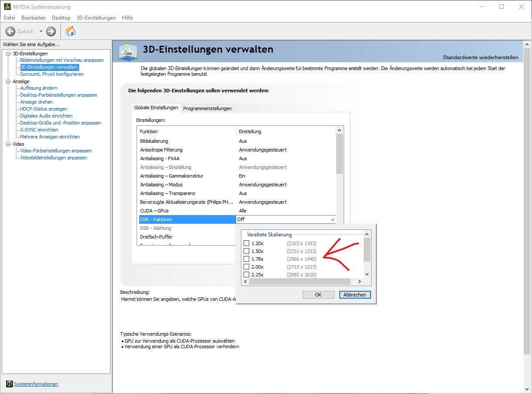
Task: Open Anzeige drehen
Action: pos(37,102)
